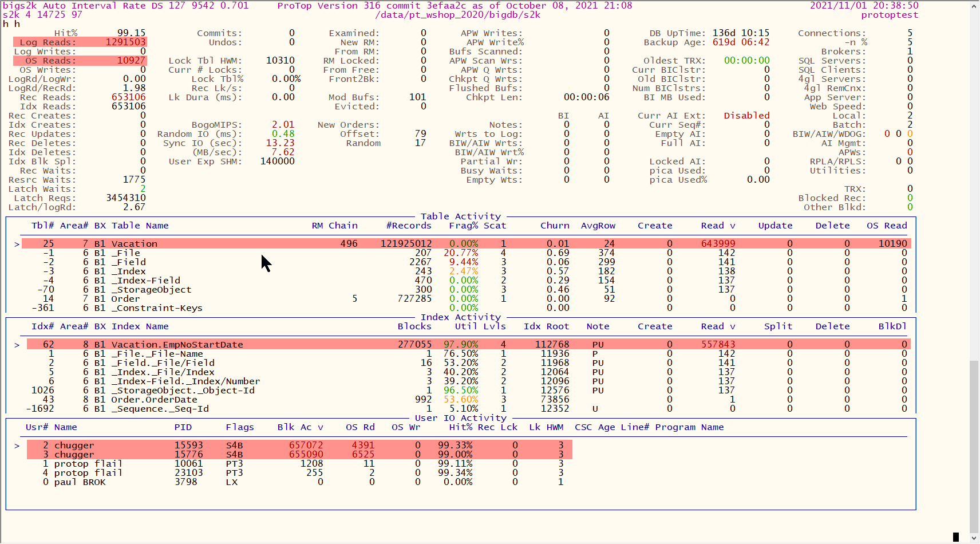This screenshot has width=980, height=544.
Task: Click the User IO Activity panel title
Action: coord(461,418)
